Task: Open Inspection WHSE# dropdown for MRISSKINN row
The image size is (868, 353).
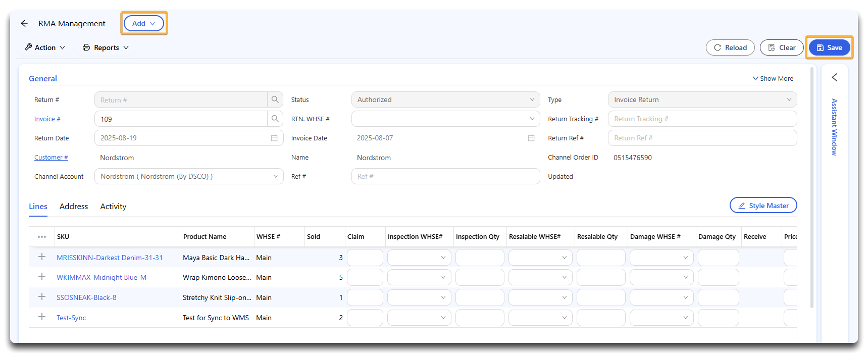Action: pos(419,258)
